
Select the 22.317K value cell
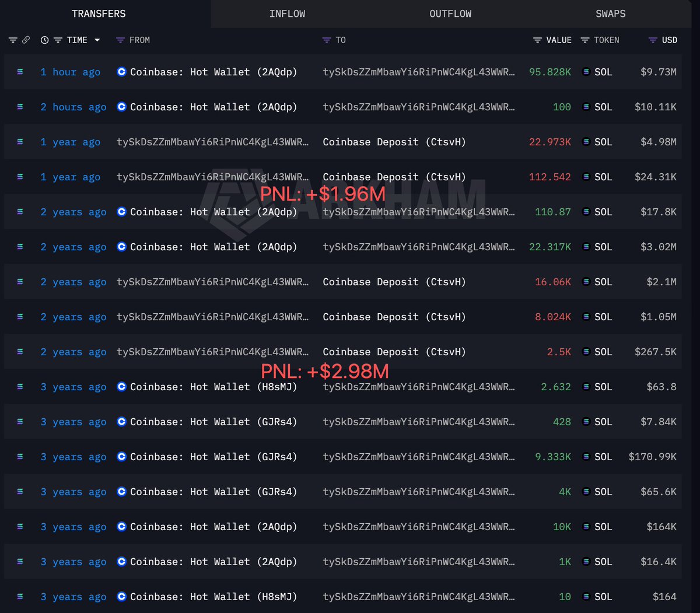(x=550, y=247)
